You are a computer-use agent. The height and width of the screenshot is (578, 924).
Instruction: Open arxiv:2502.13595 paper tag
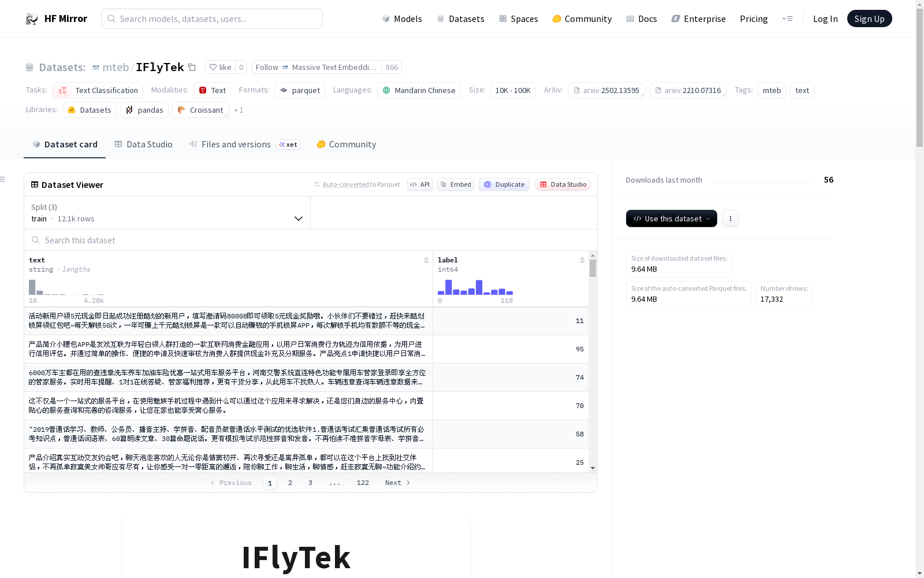click(606, 90)
